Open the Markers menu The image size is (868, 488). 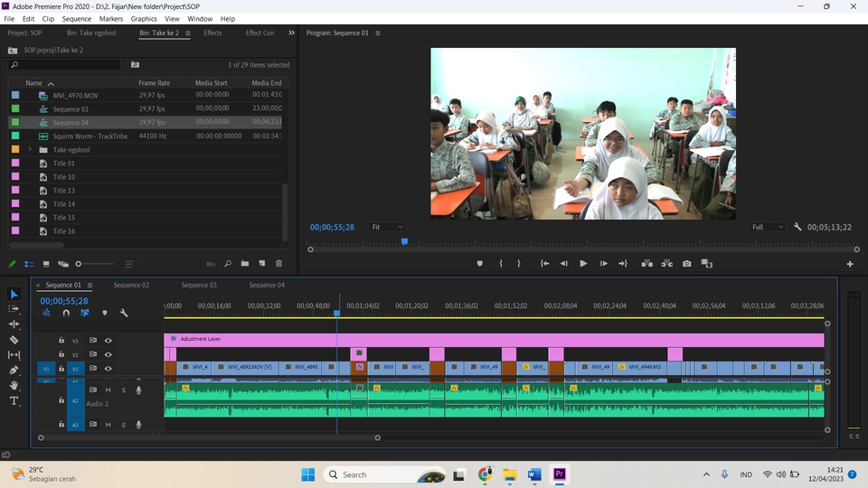point(110,19)
